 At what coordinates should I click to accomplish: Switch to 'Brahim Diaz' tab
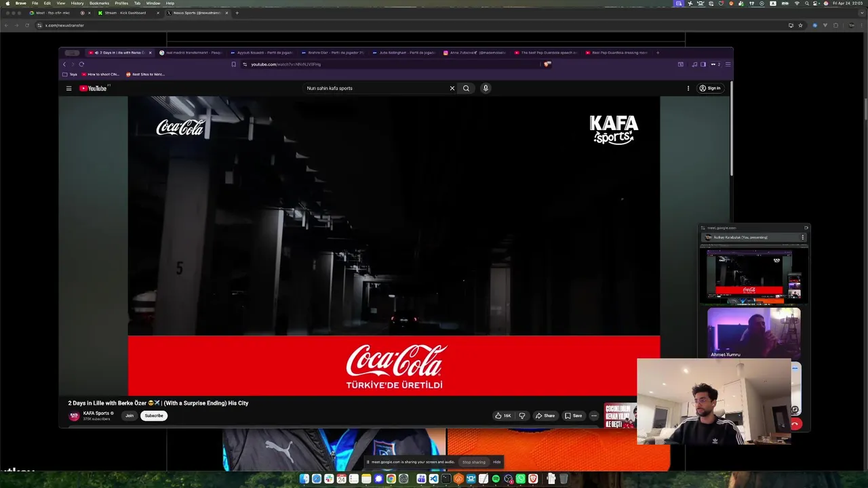332,52
